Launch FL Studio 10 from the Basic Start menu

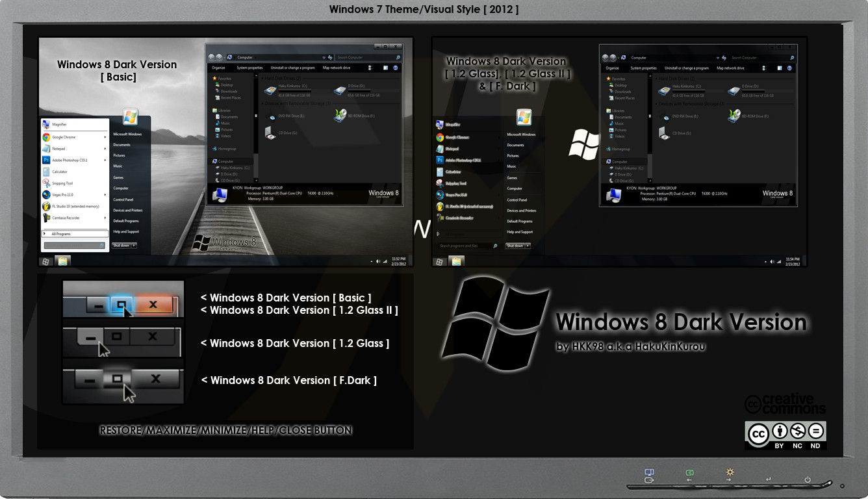point(74,206)
